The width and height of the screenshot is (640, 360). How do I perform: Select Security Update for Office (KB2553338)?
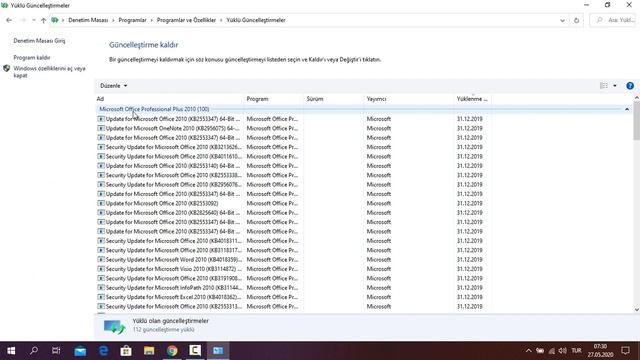(293, 175)
